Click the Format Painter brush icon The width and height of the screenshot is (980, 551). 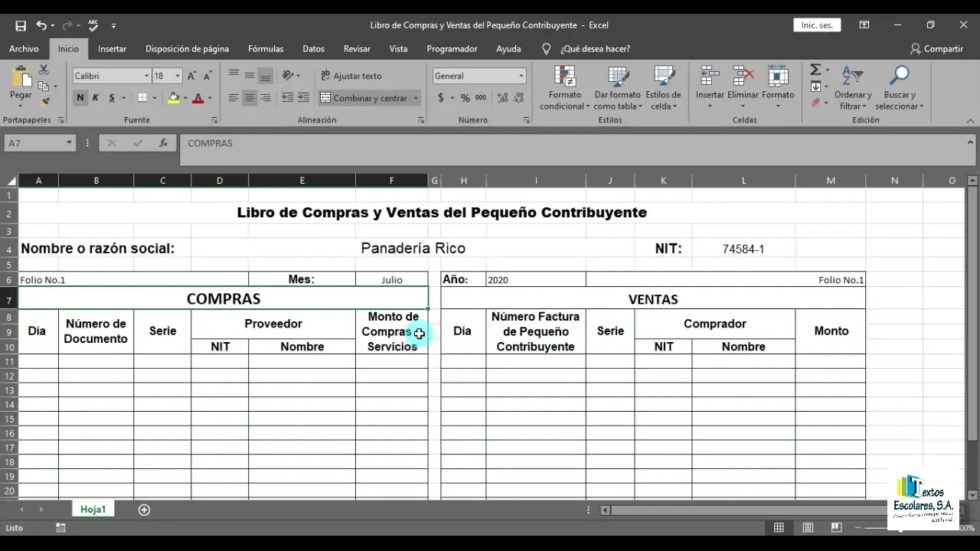pyautogui.click(x=44, y=101)
